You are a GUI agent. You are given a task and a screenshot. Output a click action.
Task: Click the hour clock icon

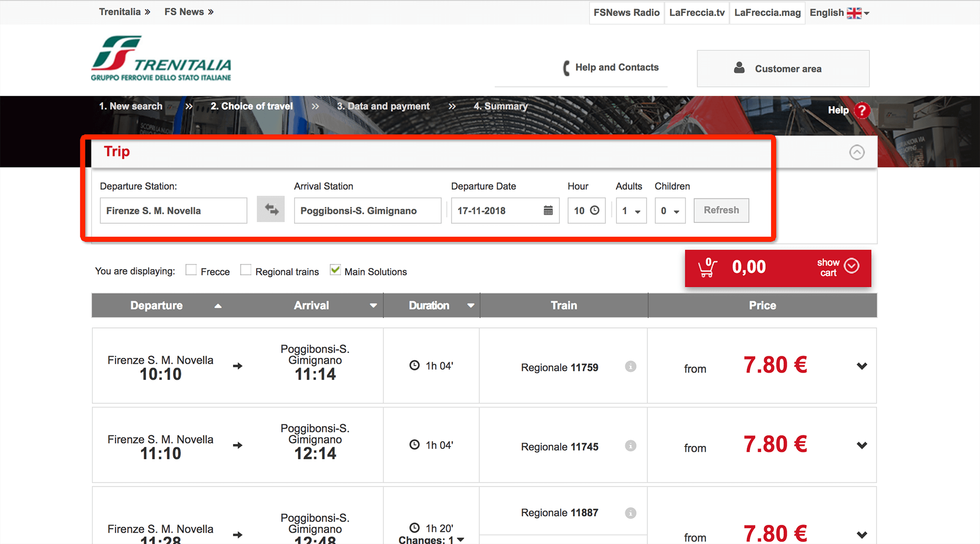pos(594,210)
